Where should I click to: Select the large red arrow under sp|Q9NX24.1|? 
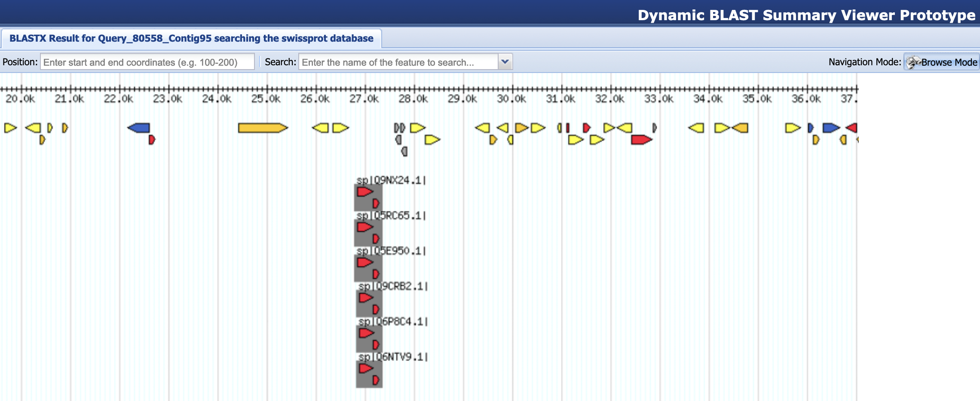(365, 191)
